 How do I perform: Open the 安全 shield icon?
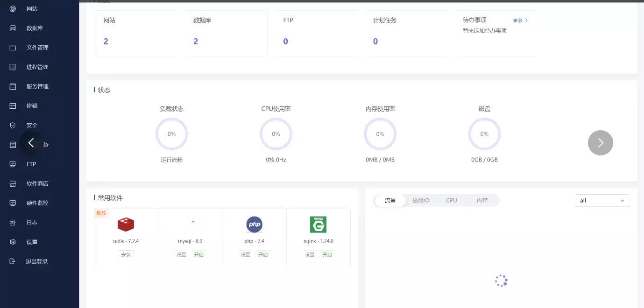13,126
